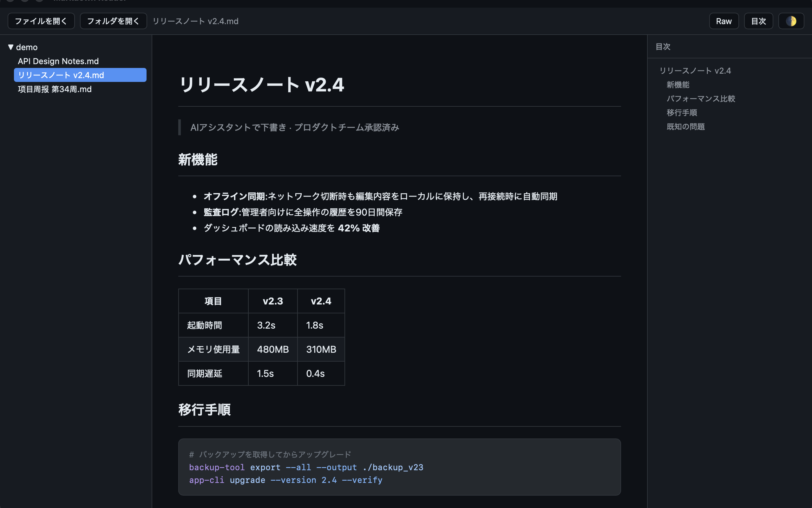Click the 新機能 section heading

pos(198,160)
